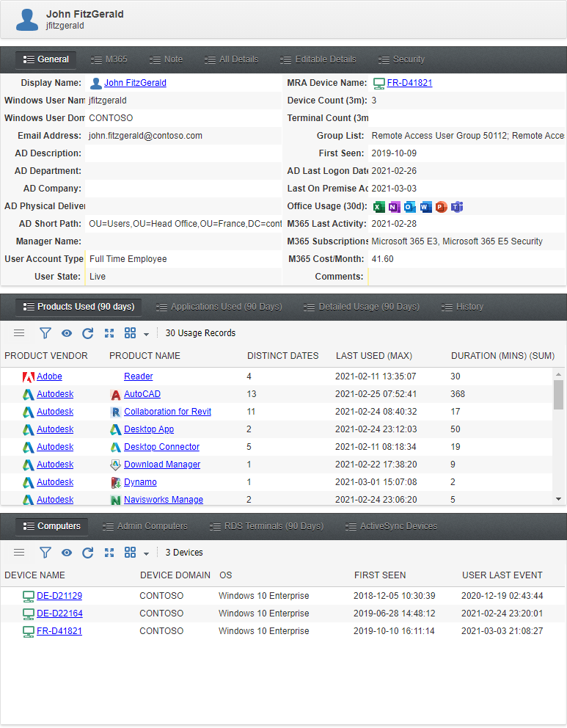Open the Navisworks Manage product link
The height and width of the screenshot is (728, 567).
[x=164, y=500]
